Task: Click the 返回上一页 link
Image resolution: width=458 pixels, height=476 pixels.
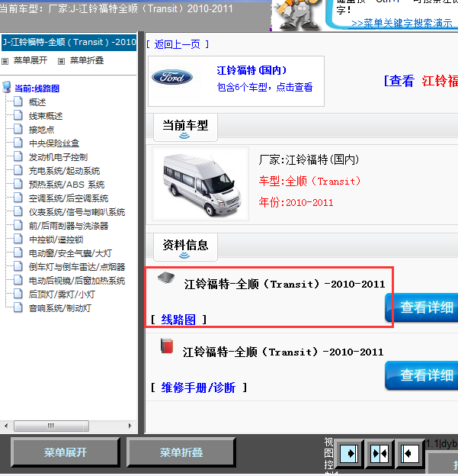Action: [x=178, y=44]
